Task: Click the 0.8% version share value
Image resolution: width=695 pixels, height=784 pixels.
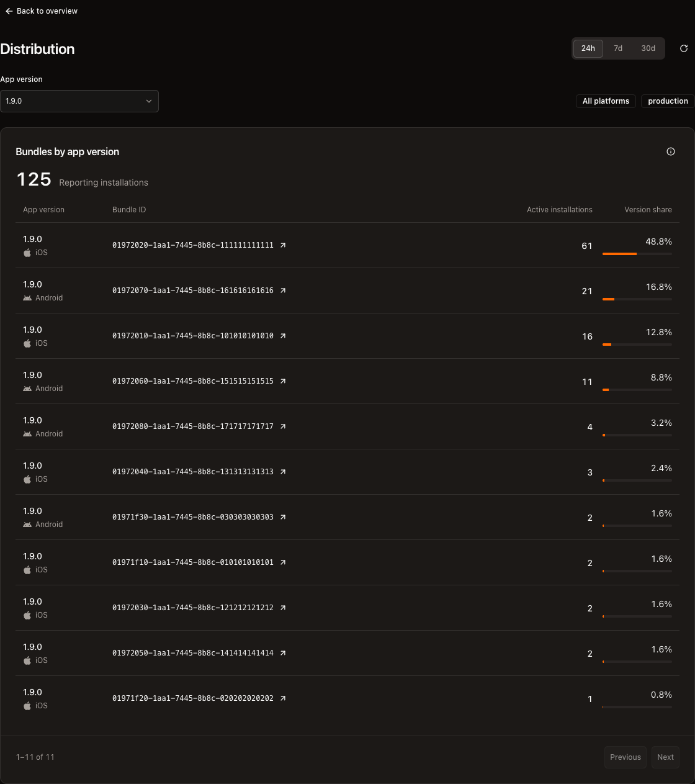Action: point(661,695)
